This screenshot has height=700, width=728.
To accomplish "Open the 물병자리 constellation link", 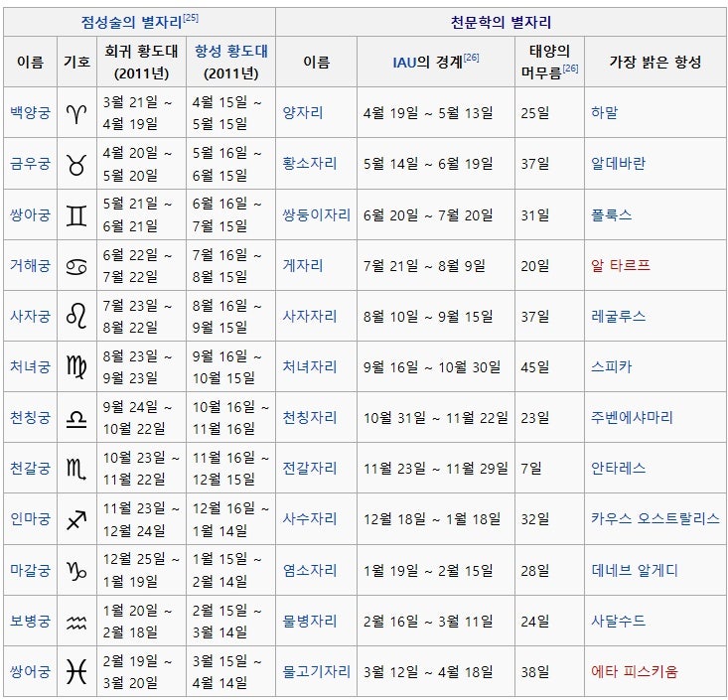I will click(310, 622).
